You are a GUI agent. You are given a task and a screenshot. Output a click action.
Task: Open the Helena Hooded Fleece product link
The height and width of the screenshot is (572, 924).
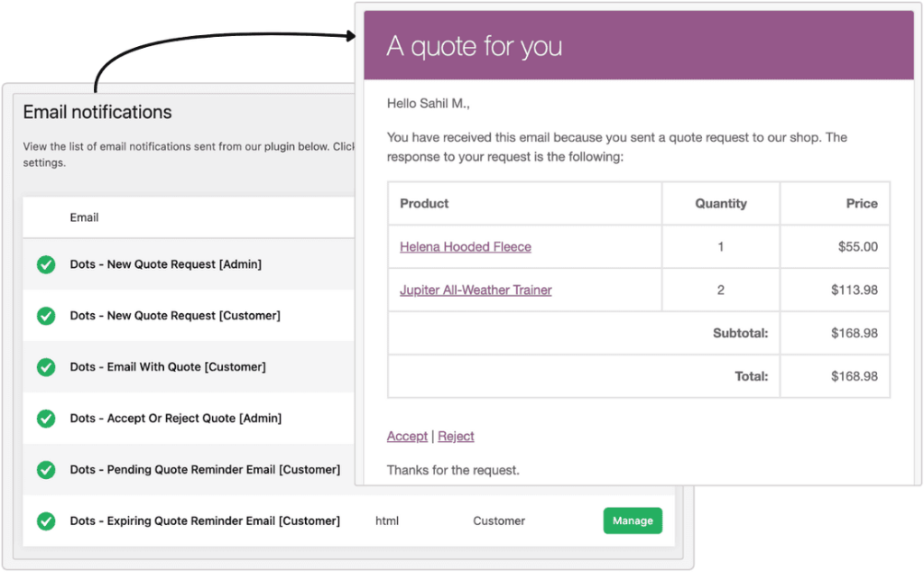466,247
